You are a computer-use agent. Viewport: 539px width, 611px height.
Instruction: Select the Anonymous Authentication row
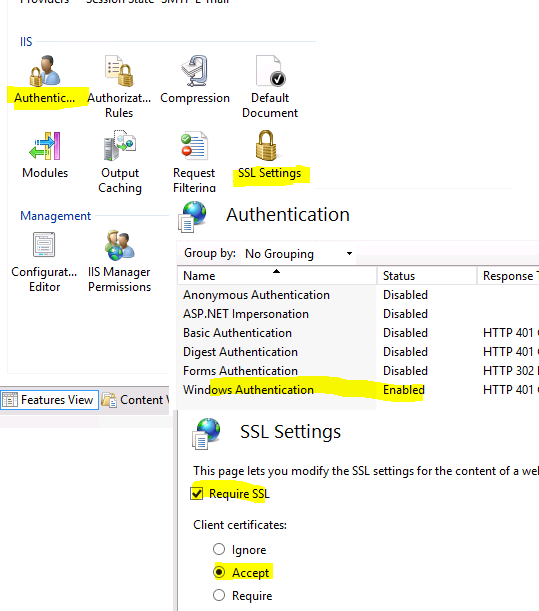coord(358,295)
